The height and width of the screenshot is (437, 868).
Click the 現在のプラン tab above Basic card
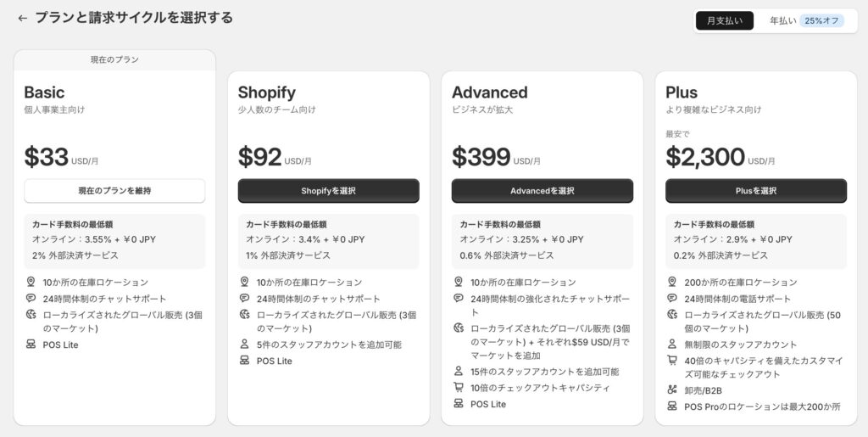114,59
